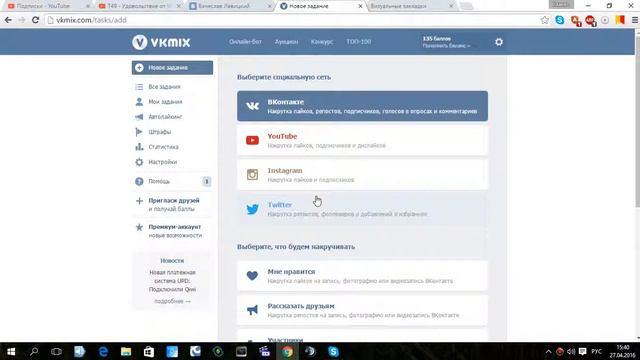
Task: Click Премиум-аккаунт link
Action: (175, 227)
